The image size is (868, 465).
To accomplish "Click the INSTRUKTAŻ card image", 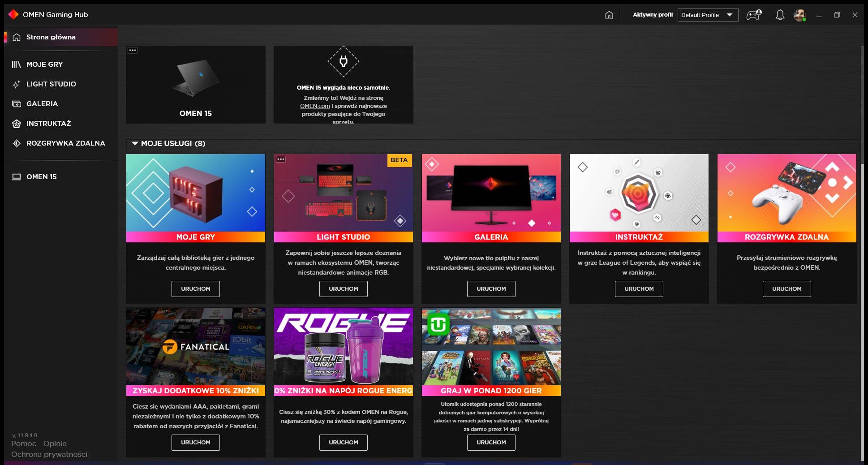I will point(639,193).
